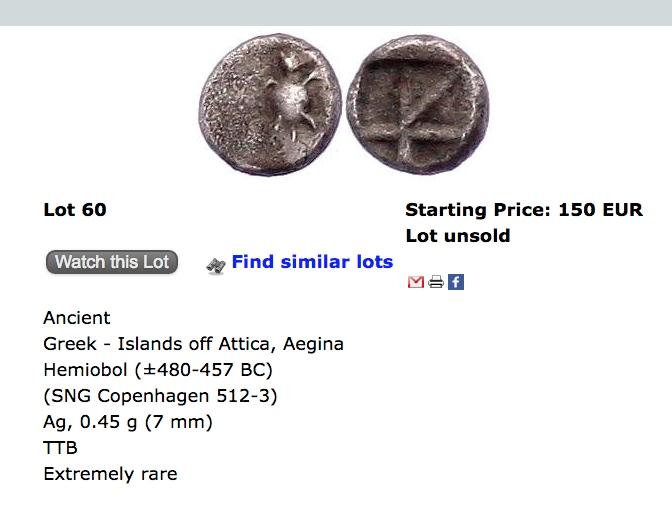Click the Lot 60 heading
The height and width of the screenshot is (516, 672).
coord(75,210)
